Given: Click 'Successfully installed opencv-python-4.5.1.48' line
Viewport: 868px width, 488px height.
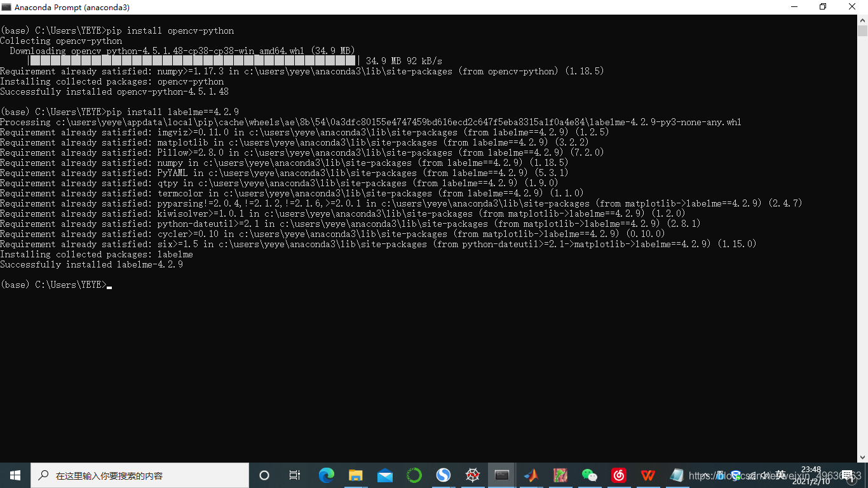Looking at the screenshot, I should [x=114, y=91].
